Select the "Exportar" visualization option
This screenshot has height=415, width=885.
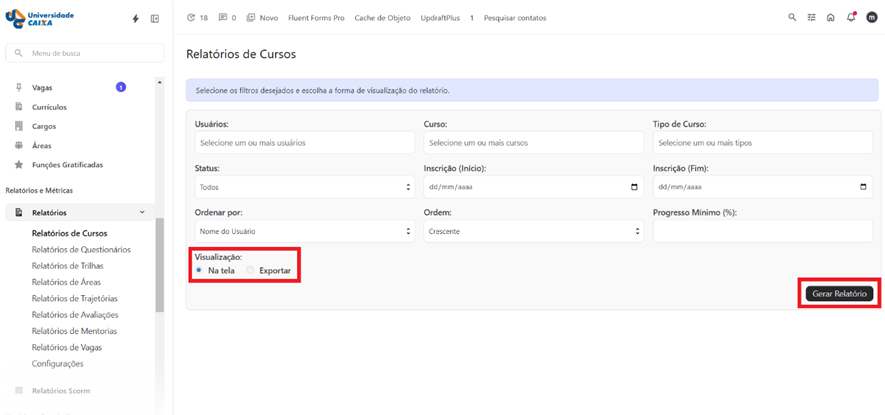click(x=250, y=271)
